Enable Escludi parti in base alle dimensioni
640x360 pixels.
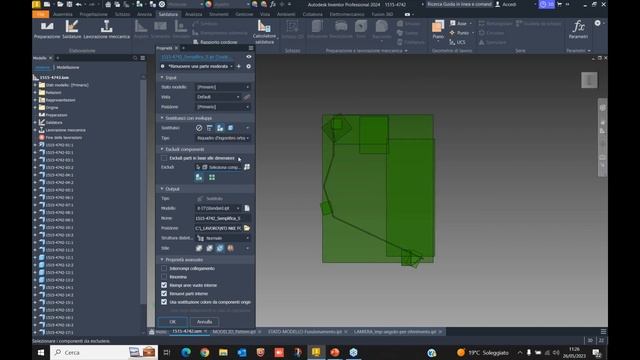point(164,158)
